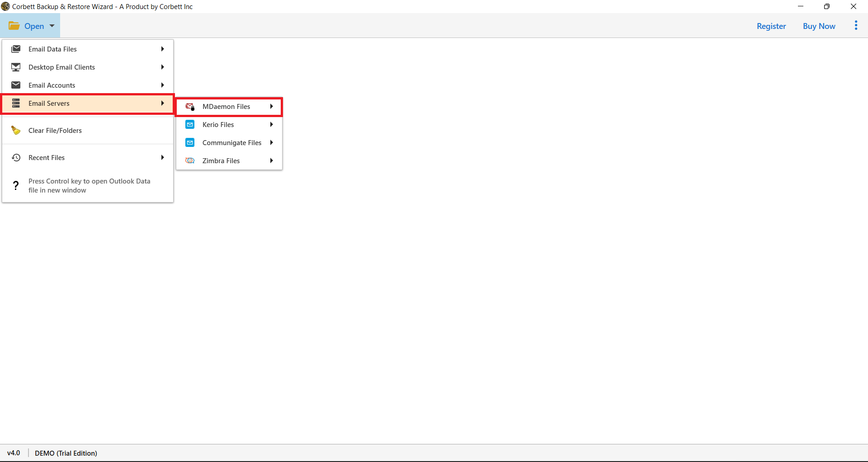This screenshot has height=462, width=868.
Task: Minimize the Corbett Backup window
Action: pos(801,6)
